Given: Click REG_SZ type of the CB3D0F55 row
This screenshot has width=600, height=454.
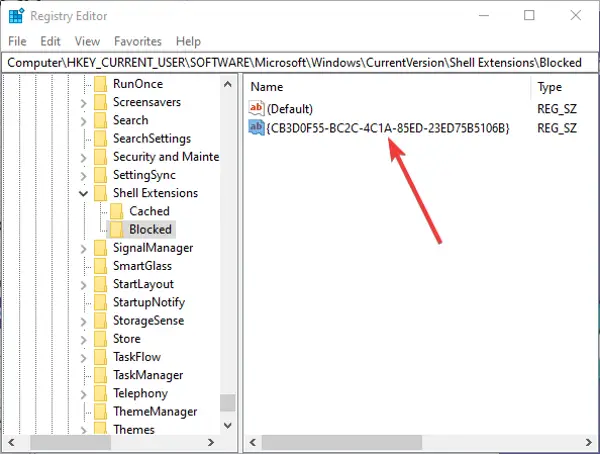Looking at the screenshot, I should [x=557, y=128].
